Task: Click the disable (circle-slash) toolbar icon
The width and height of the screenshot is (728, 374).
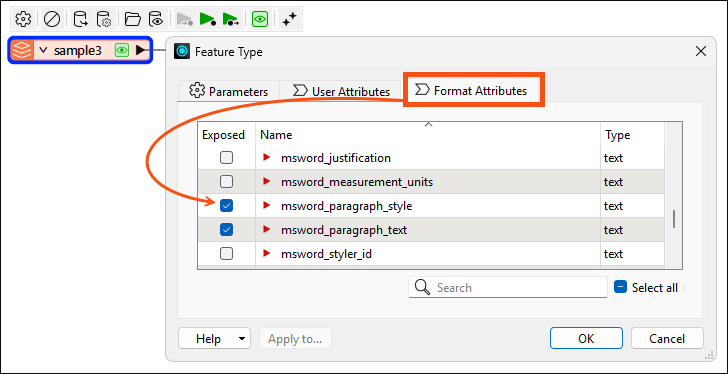Action: [x=51, y=19]
